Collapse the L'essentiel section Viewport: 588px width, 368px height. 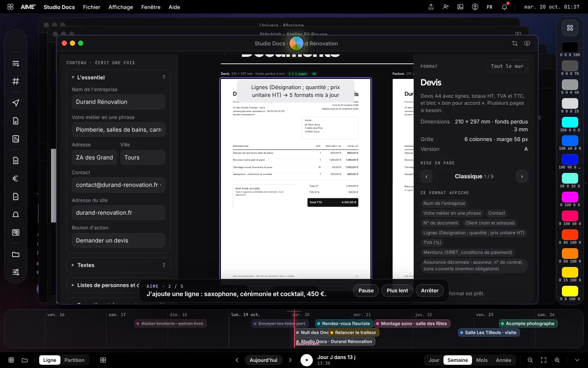[x=118, y=77]
